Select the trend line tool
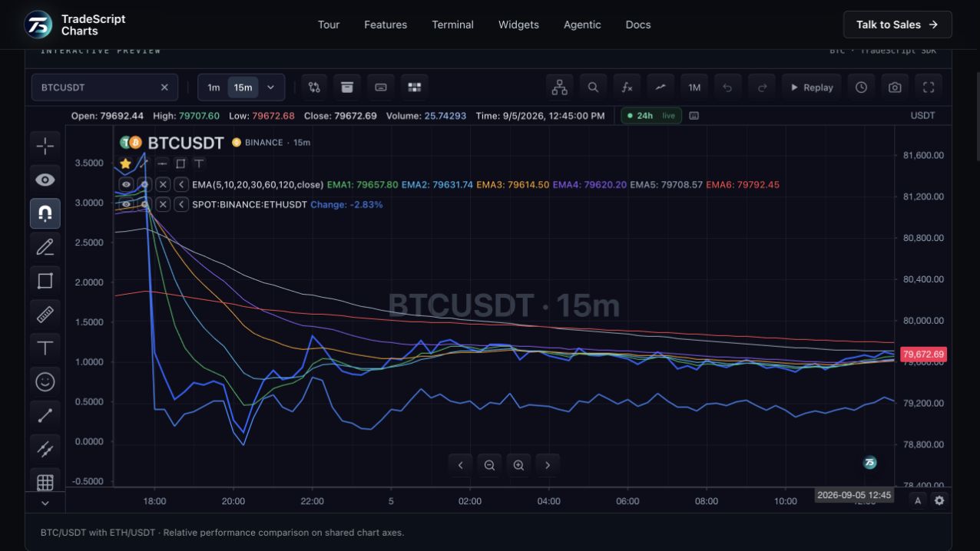This screenshot has width=980, height=551. 45,415
